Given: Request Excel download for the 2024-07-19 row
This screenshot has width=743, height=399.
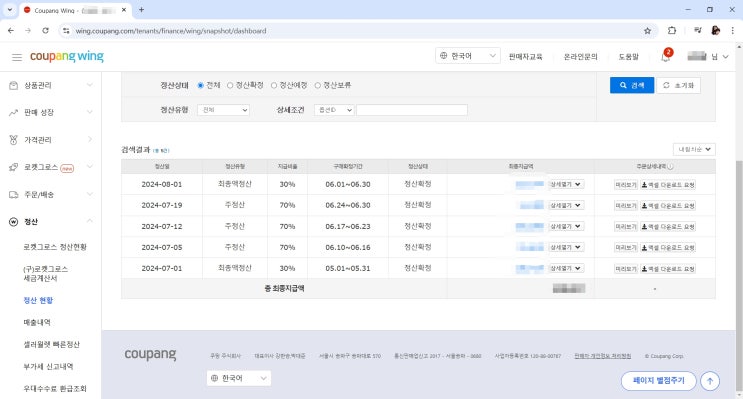Looking at the screenshot, I should click(x=668, y=206).
